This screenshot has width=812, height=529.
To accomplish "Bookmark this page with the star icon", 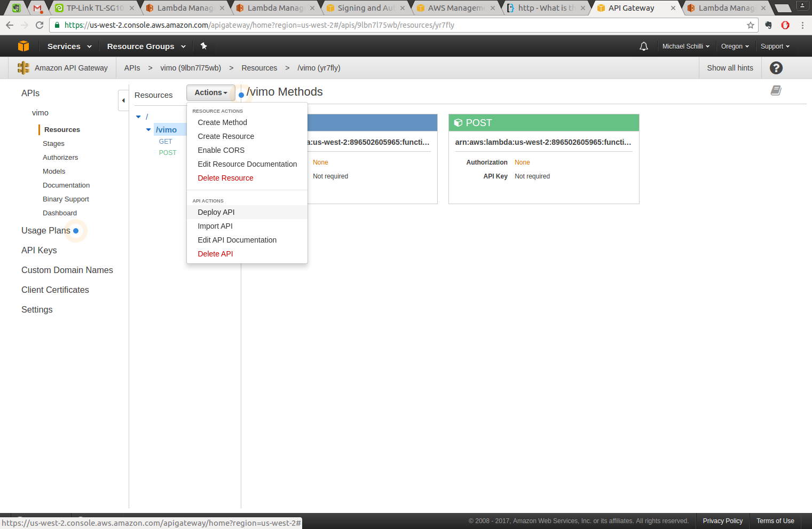I will tap(751, 25).
